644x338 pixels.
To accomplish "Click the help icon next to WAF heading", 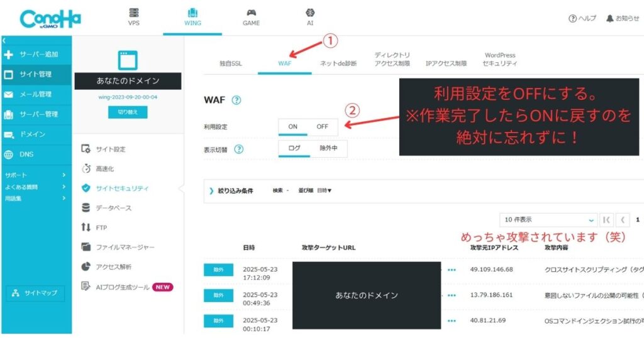I will click(236, 100).
